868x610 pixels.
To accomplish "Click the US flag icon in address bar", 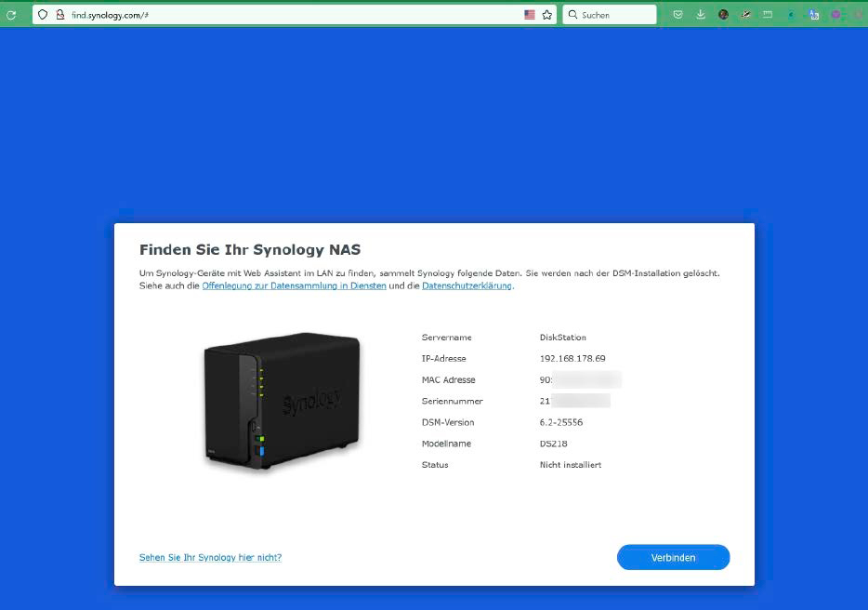I will tap(530, 15).
